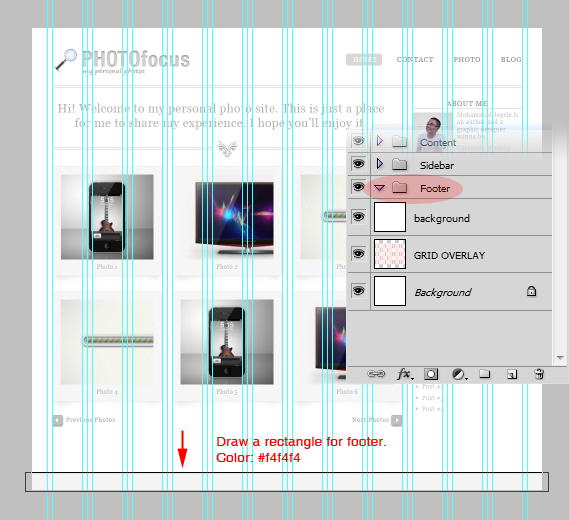Open the CONTACT navigation item
Image resolution: width=569 pixels, height=520 pixels.
pyautogui.click(x=415, y=60)
